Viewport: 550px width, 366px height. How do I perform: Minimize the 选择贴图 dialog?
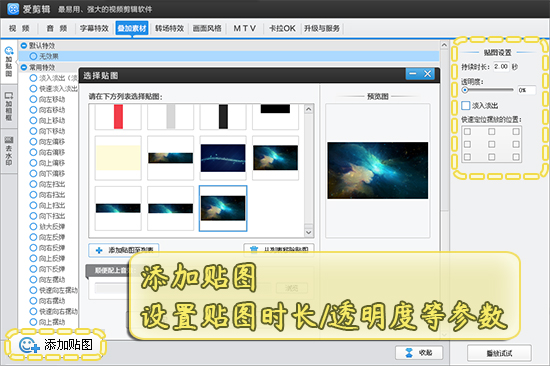pyautogui.click(x=413, y=74)
